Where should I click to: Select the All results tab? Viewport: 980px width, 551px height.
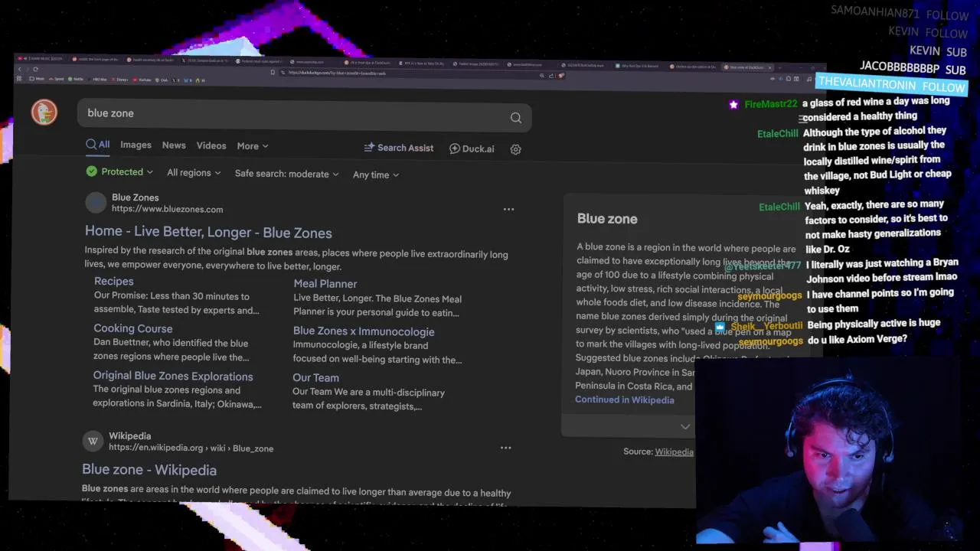(98, 144)
